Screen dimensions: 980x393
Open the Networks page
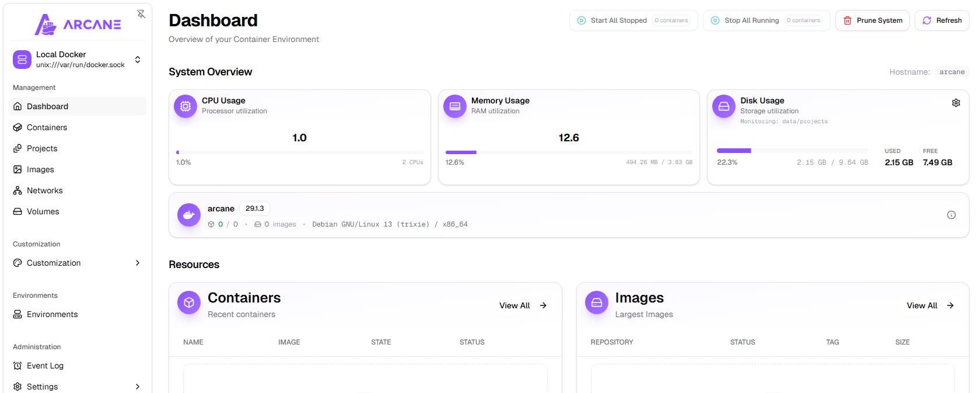[44, 190]
